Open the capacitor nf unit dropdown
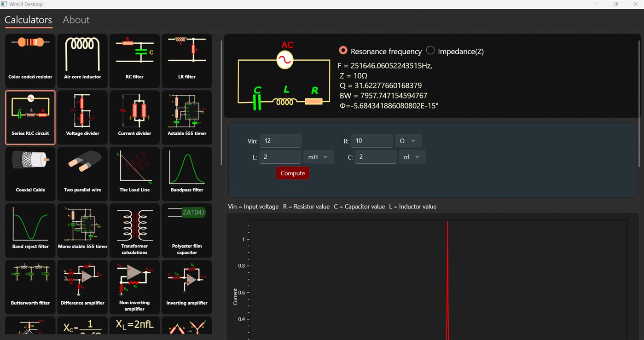The width and height of the screenshot is (644, 340). click(412, 156)
